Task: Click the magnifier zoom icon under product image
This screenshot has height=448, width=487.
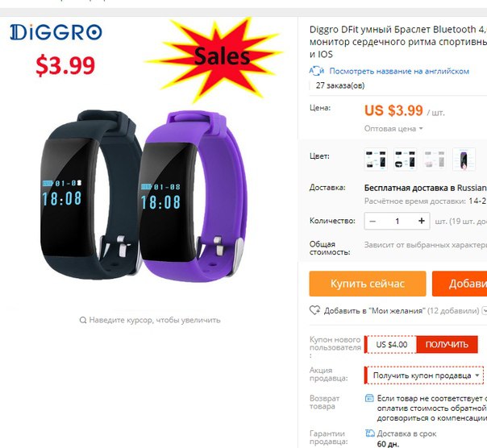Action: click(x=82, y=320)
